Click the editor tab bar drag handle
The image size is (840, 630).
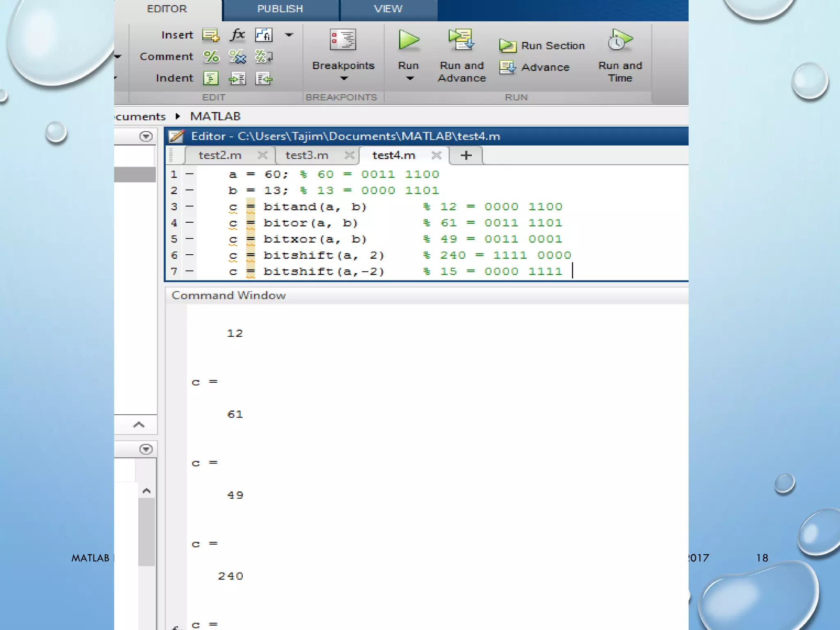[171, 155]
